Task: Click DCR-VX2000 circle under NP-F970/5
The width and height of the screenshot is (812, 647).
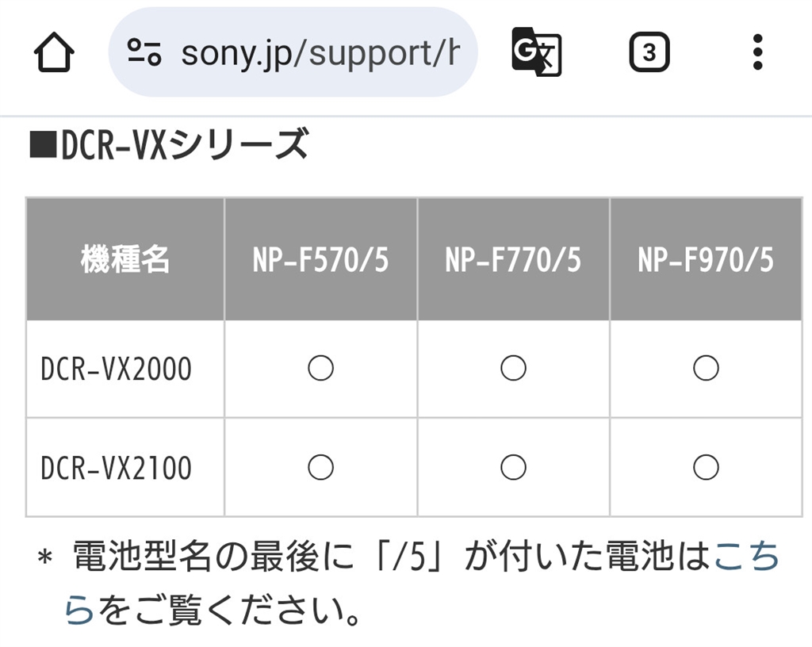Action: coord(706,368)
